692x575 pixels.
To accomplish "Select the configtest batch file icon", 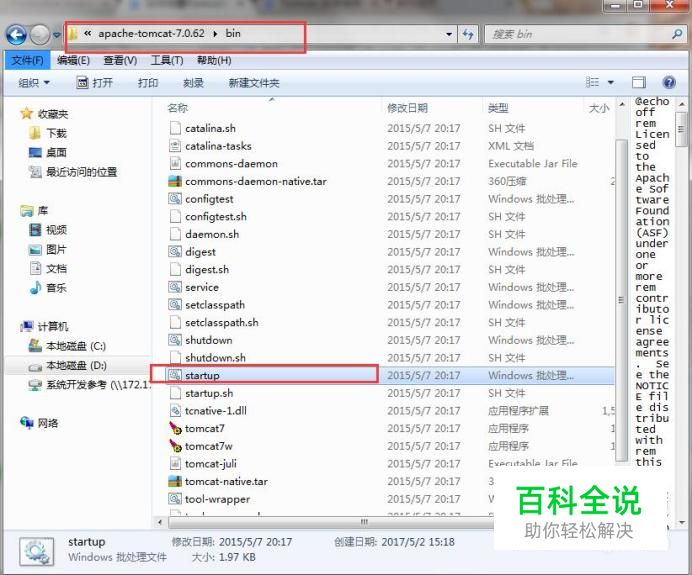I will tap(175, 199).
